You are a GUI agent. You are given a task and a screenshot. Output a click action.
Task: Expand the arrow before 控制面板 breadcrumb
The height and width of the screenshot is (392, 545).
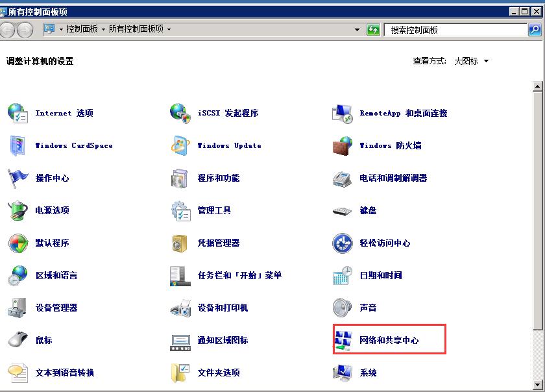click(x=61, y=30)
